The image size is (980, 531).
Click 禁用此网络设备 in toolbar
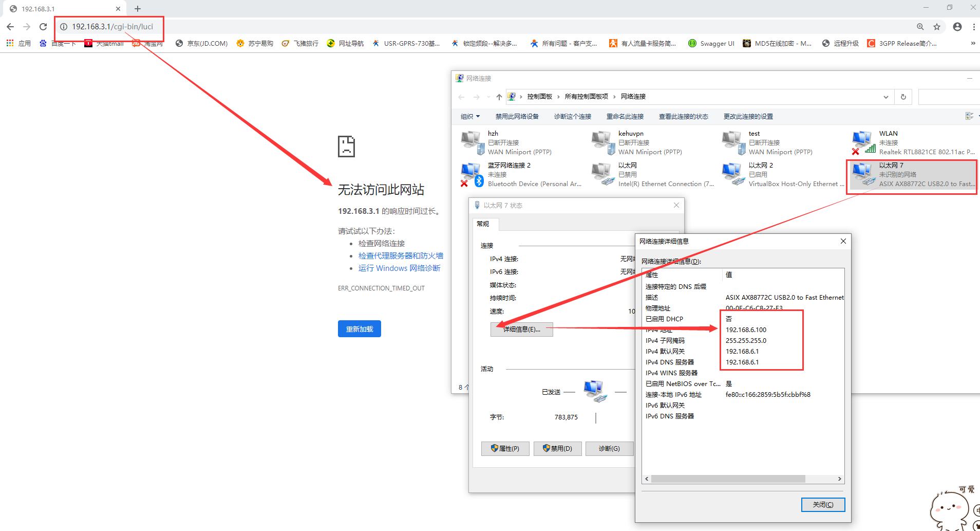517,117
